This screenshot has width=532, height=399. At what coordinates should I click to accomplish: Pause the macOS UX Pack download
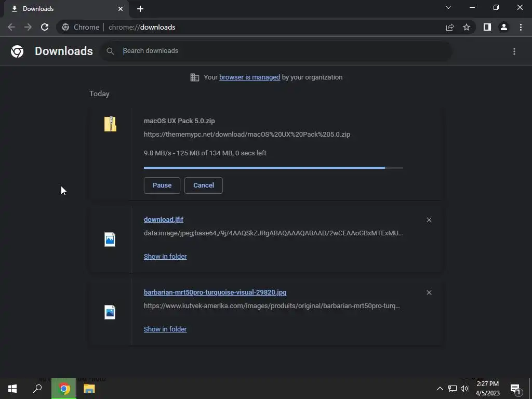162,185
